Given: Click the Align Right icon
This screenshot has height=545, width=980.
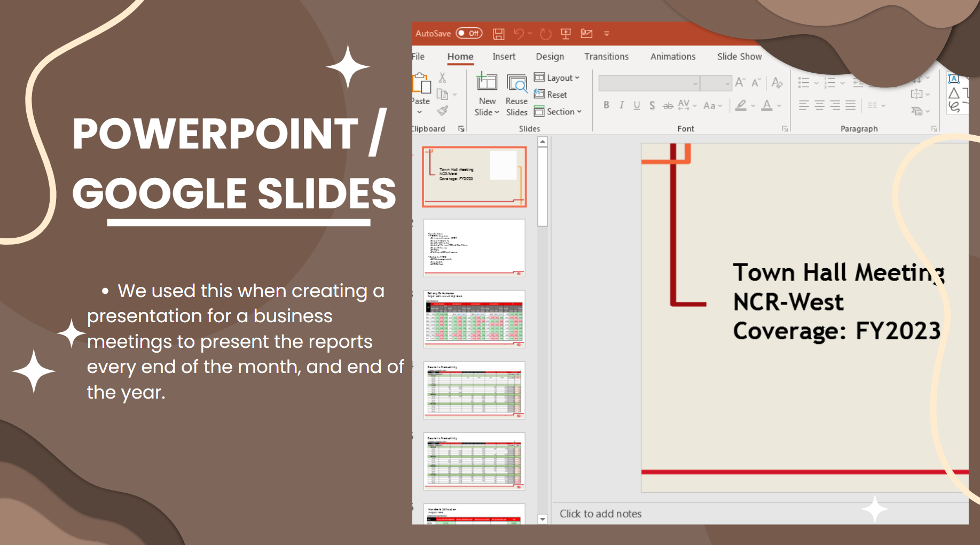Looking at the screenshot, I should pos(835,105).
